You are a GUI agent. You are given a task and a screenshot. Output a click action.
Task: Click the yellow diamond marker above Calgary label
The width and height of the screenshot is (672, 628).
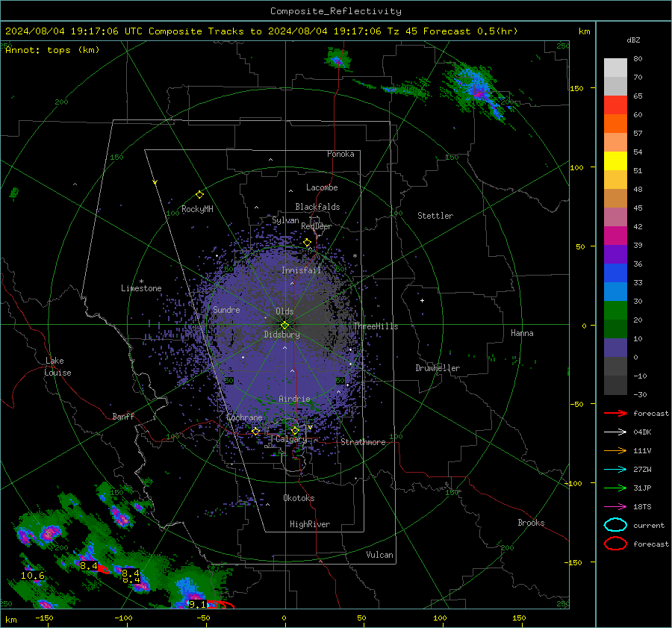[x=295, y=430]
